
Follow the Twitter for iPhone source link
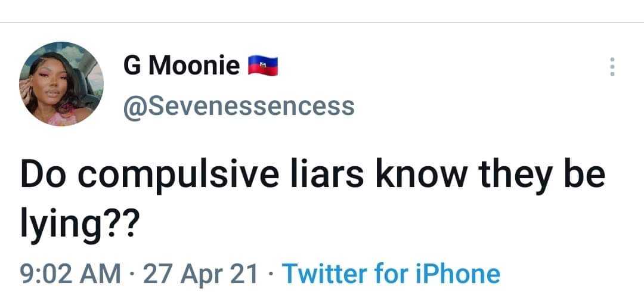391,274
